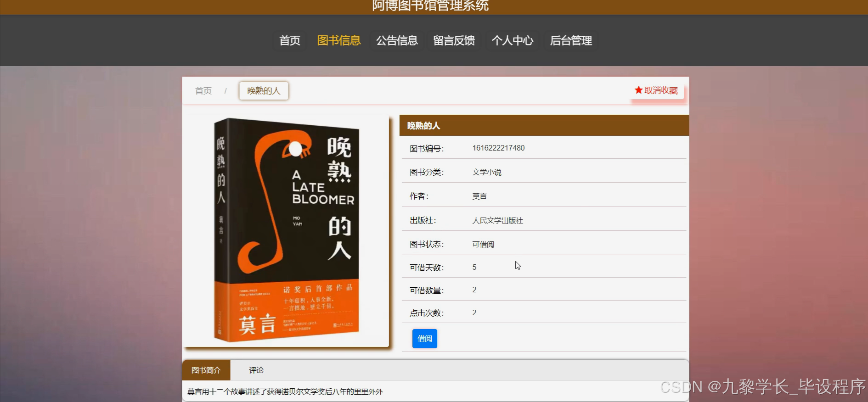Viewport: 868px width, 402px height.
Task: Click the 点击次数 label
Action: pyautogui.click(x=427, y=313)
